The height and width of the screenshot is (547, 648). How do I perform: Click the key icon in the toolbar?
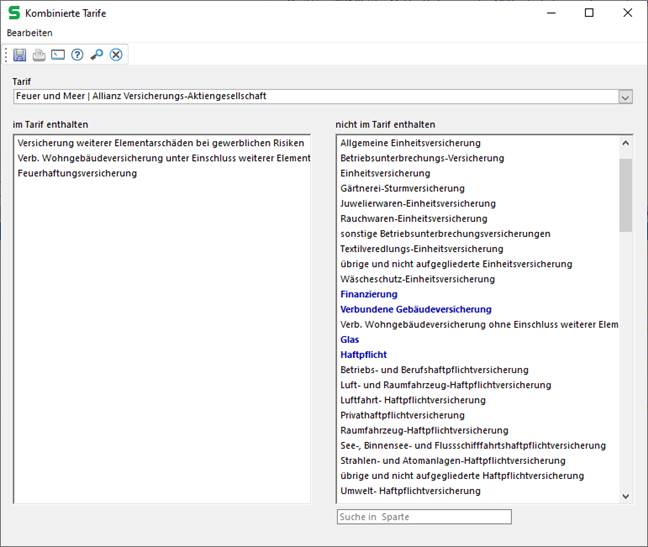point(96,54)
